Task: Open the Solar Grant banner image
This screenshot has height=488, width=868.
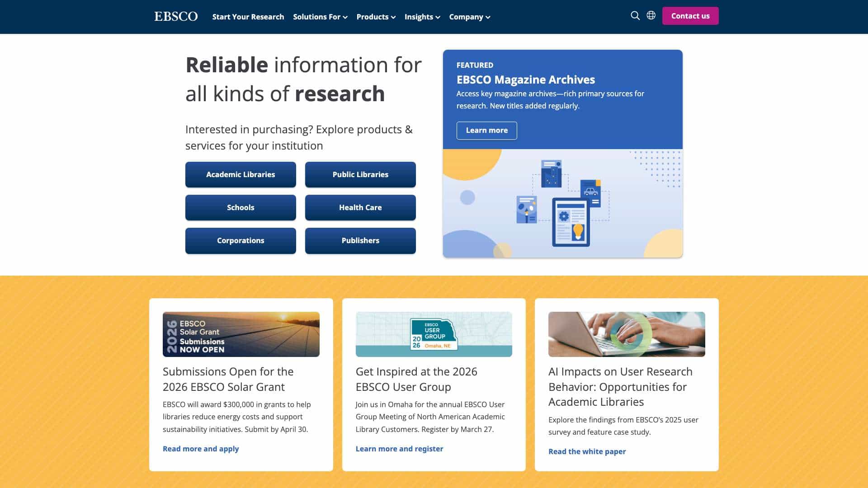Action: tap(241, 334)
